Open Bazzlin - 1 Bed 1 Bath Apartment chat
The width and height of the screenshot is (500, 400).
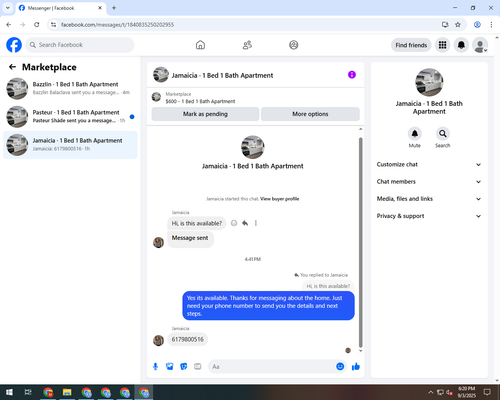pyautogui.click(x=70, y=89)
